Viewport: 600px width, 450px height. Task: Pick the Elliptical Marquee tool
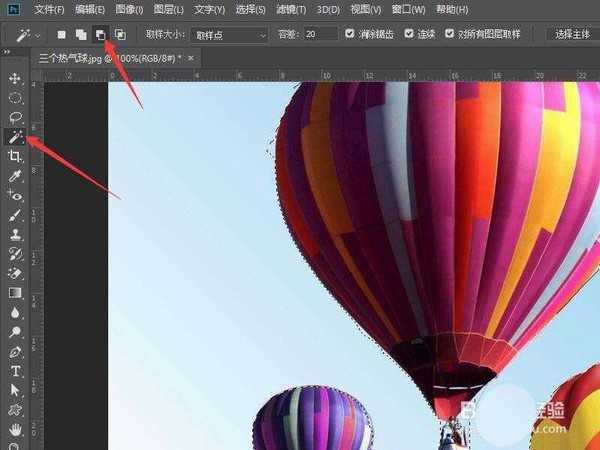click(16, 98)
